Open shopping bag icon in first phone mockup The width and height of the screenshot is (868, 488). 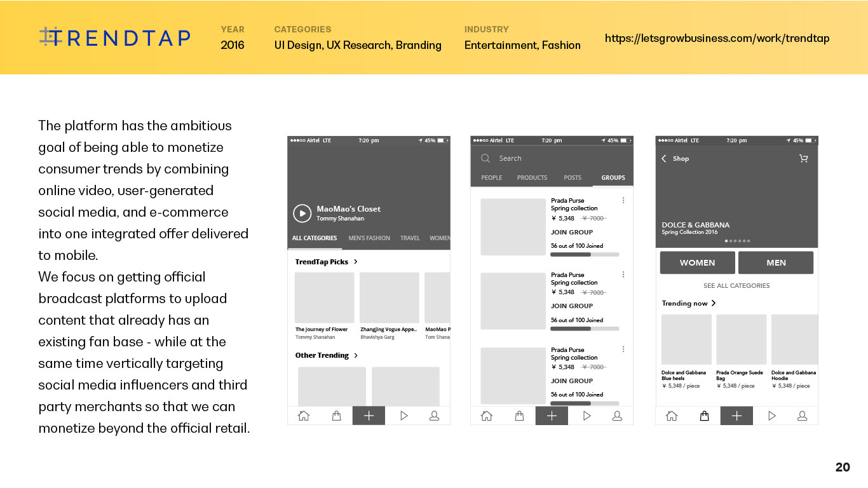[336, 416]
